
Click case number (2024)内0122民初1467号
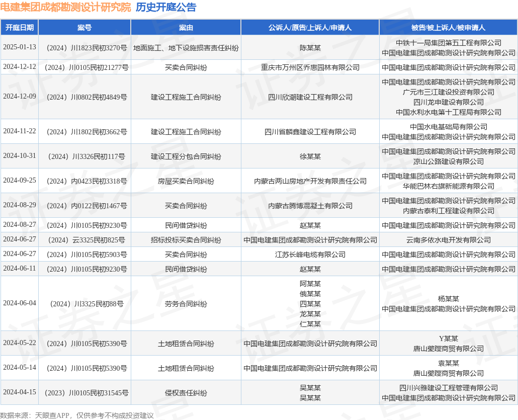click(x=86, y=206)
